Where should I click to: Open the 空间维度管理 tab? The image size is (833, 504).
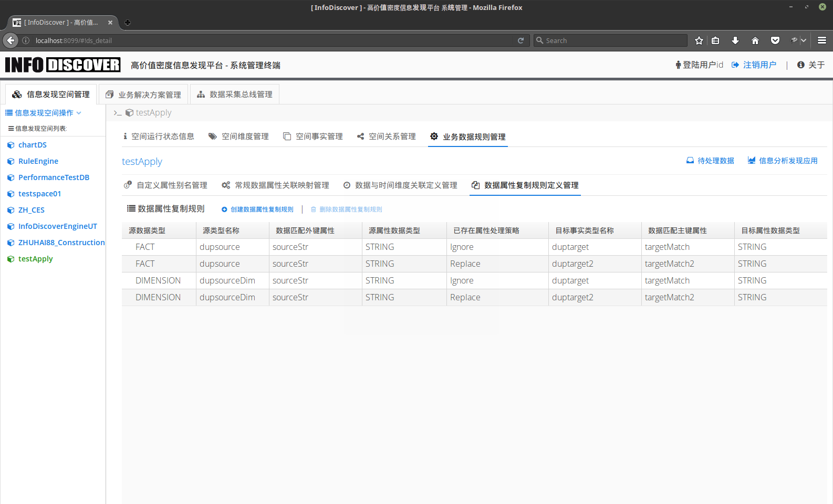[238, 136]
